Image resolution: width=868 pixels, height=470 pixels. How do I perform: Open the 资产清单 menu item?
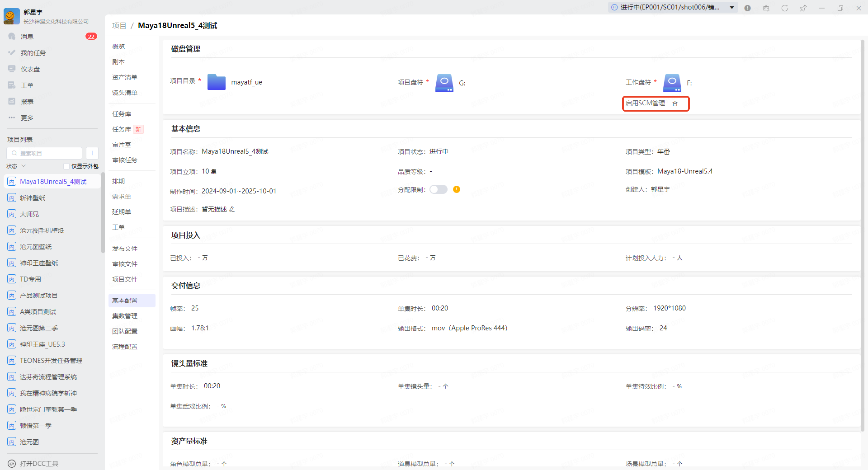point(125,77)
